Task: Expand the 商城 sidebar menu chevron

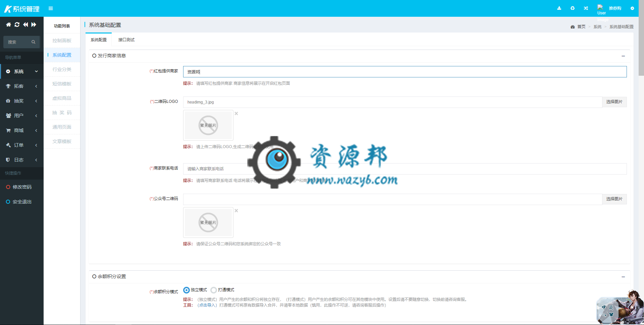Action: coord(36,130)
